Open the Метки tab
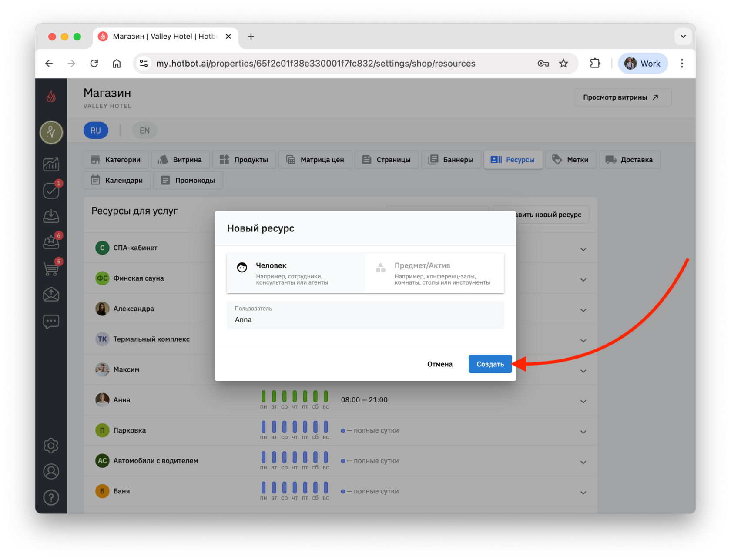The height and width of the screenshot is (560, 731). point(570,160)
